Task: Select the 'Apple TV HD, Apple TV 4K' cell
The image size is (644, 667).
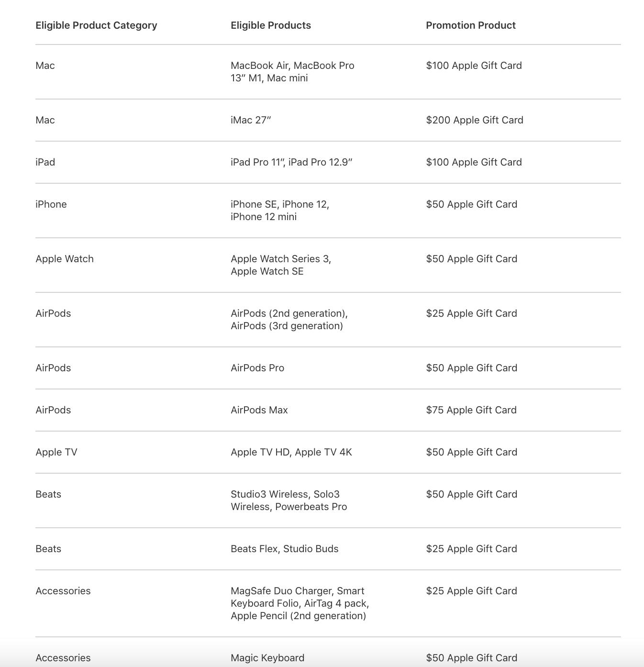Action: (291, 452)
